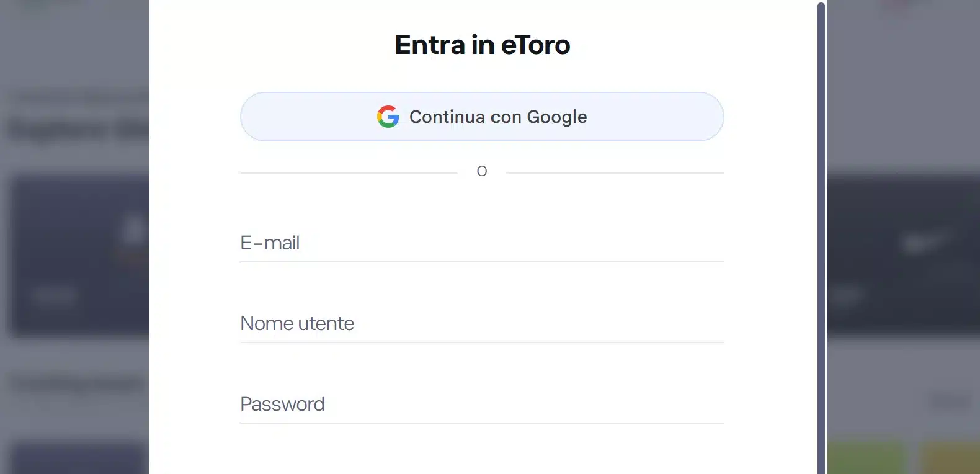Click the blurred background to dismiss the modal

(x=74, y=248)
